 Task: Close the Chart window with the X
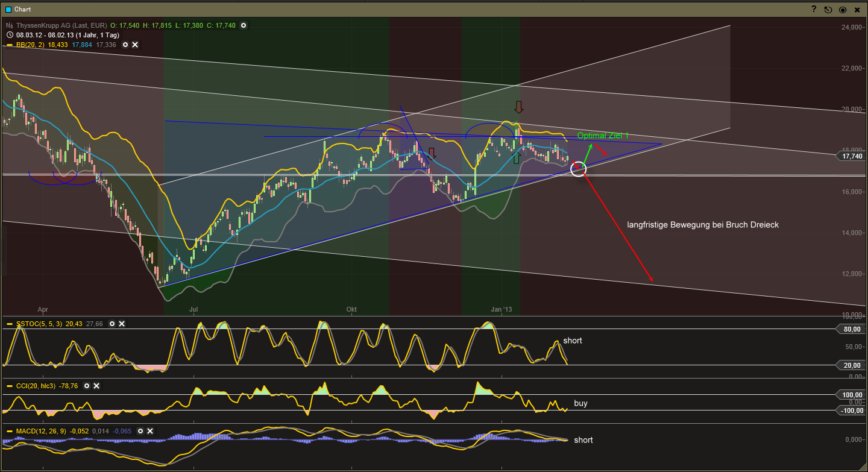[x=857, y=10]
